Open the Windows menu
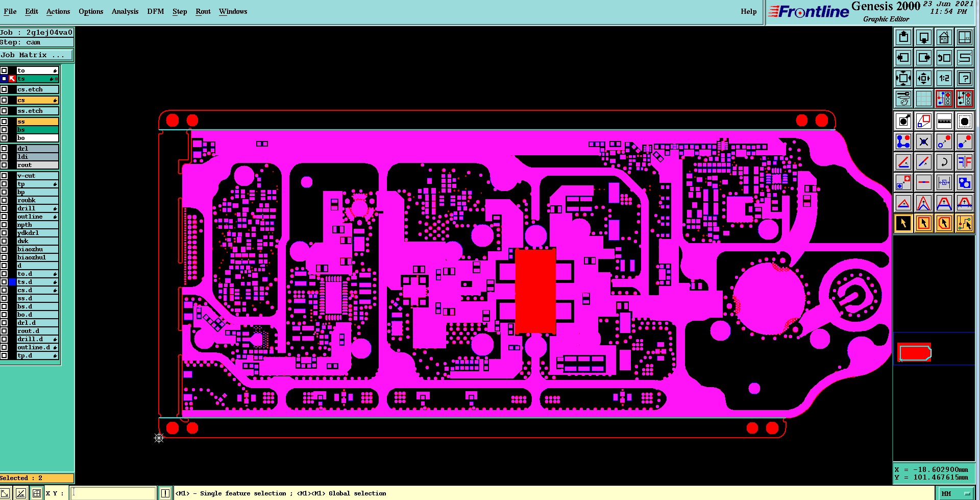Image resolution: width=980 pixels, height=500 pixels. pyautogui.click(x=233, y=11)
